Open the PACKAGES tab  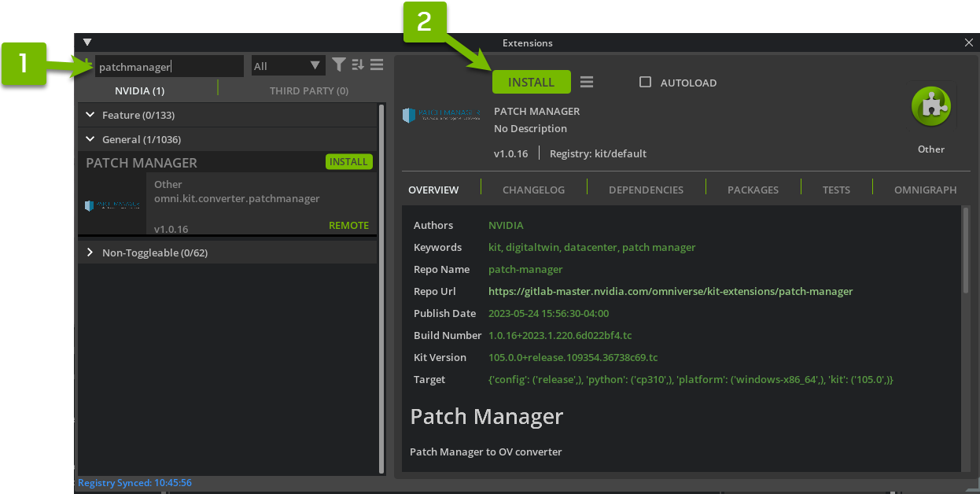753,190
